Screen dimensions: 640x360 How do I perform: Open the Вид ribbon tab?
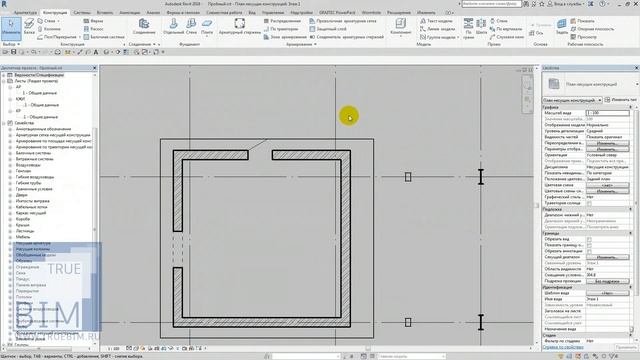[x=252, y=13]
